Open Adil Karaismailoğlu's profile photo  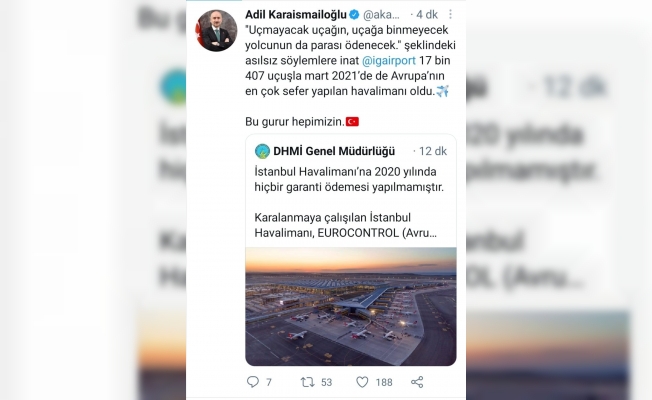(216, 30)
